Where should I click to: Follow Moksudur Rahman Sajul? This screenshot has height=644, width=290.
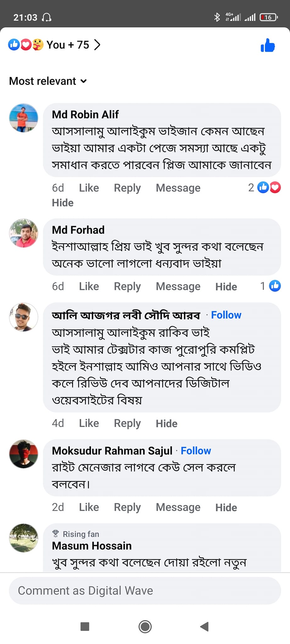[196, 451]
